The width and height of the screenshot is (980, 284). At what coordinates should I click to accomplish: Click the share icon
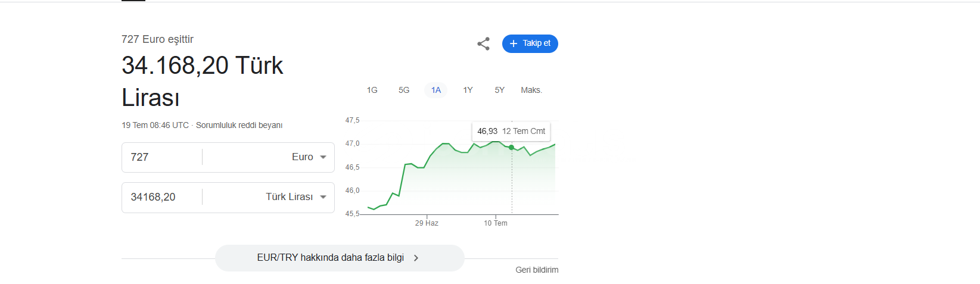(483, 43)
